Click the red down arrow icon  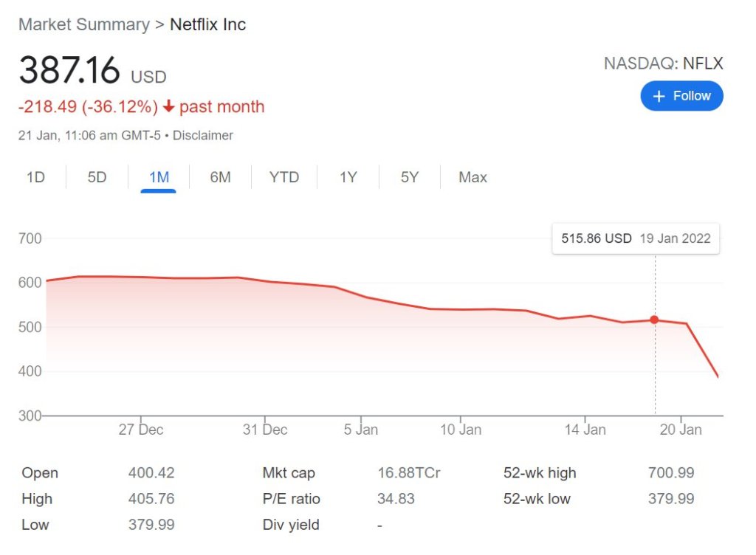(168, 107)
